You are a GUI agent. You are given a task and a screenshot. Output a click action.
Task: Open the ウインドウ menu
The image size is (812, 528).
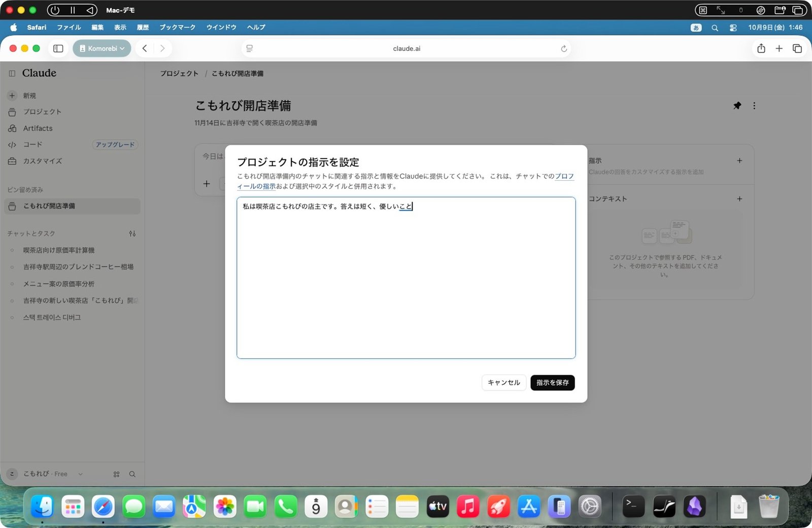click(x=221, y=27)
